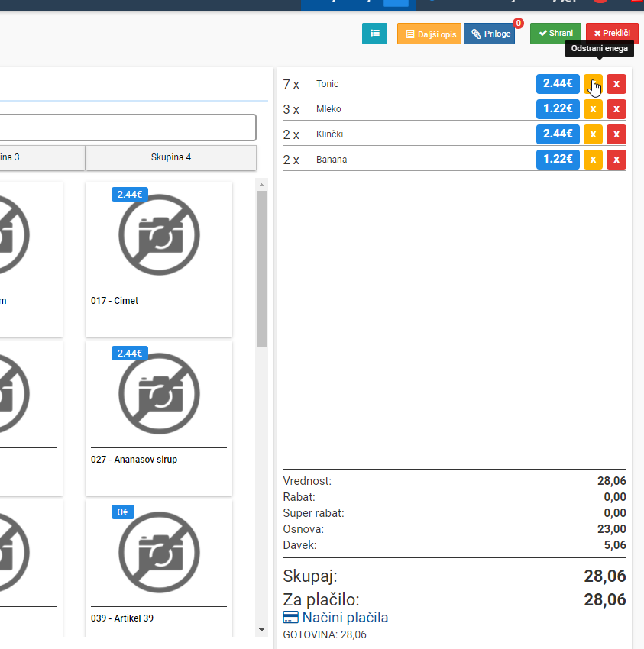Click the scroll up arrow of article list

(x=261, y=185)
